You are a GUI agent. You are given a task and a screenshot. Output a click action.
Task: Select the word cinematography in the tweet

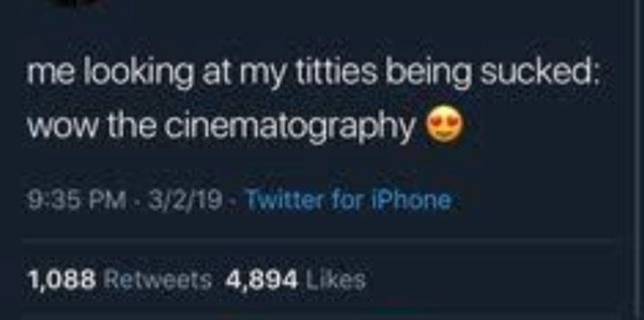click(290, 129)
